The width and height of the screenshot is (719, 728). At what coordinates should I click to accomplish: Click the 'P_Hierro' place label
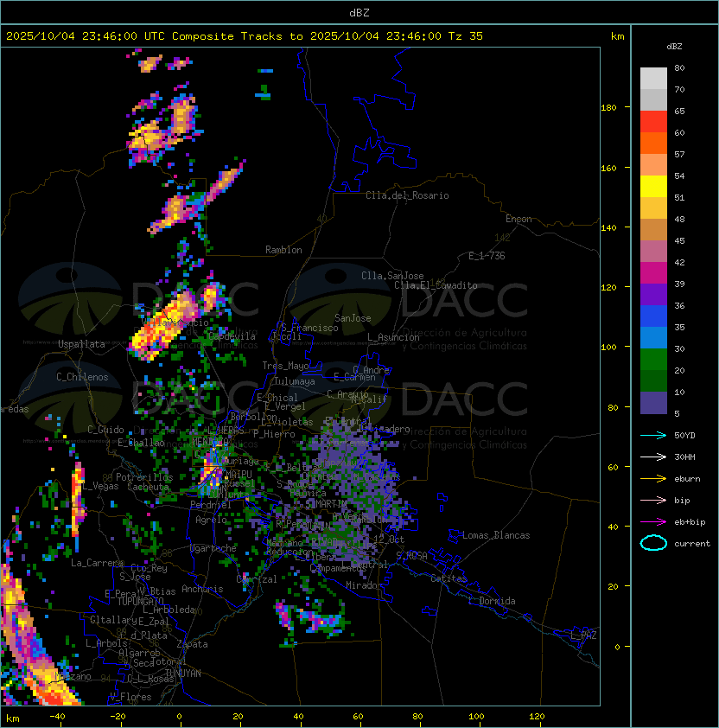pos(274,434)
